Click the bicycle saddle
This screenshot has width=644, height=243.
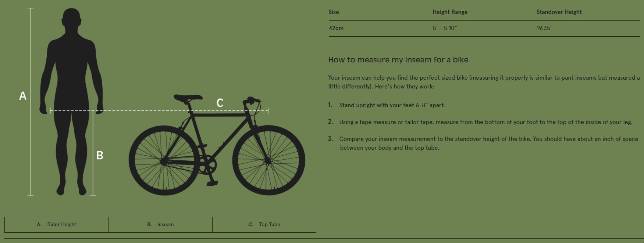[x=188, y=98]
